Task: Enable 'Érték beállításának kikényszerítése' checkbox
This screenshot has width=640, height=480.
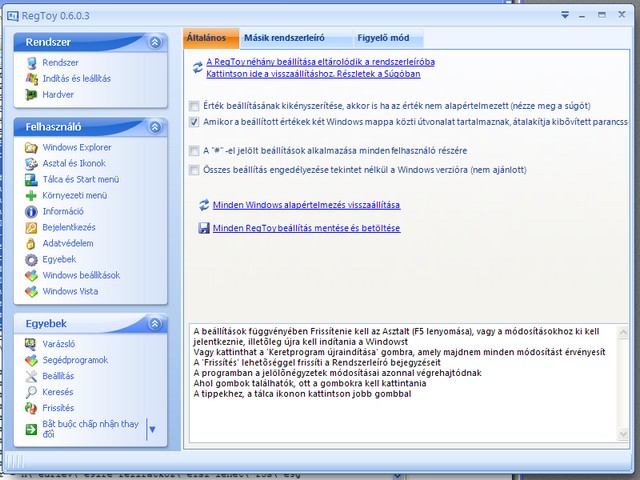Action: (194, 106)
